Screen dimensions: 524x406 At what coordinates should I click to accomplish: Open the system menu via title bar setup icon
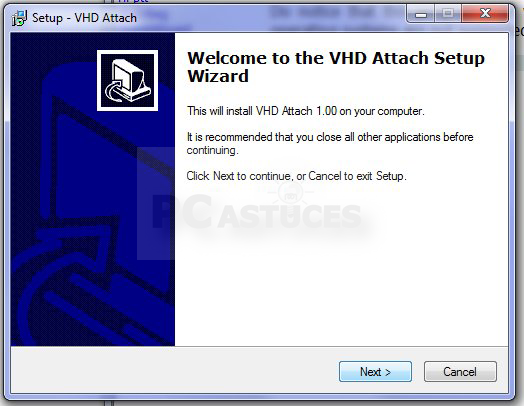[x=19, y=18]
